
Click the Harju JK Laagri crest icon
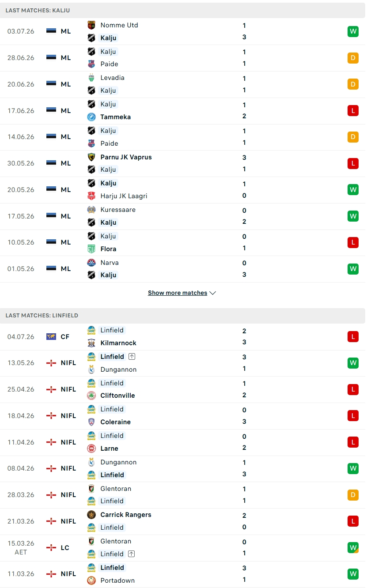[91, 196]
